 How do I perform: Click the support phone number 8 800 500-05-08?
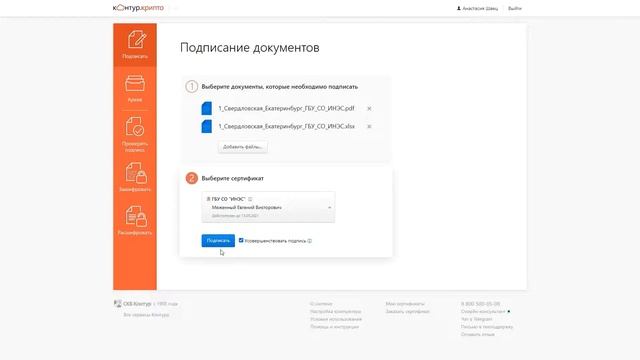[480, 304]
